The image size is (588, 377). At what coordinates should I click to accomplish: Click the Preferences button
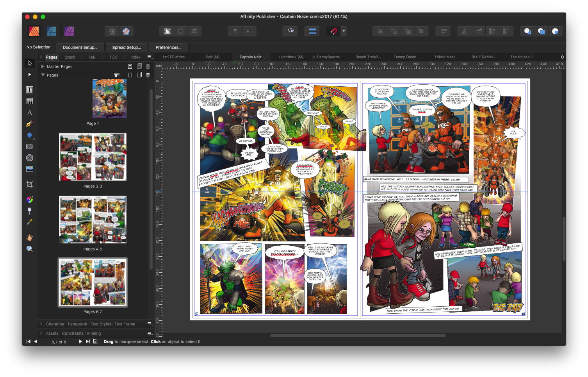168,47
